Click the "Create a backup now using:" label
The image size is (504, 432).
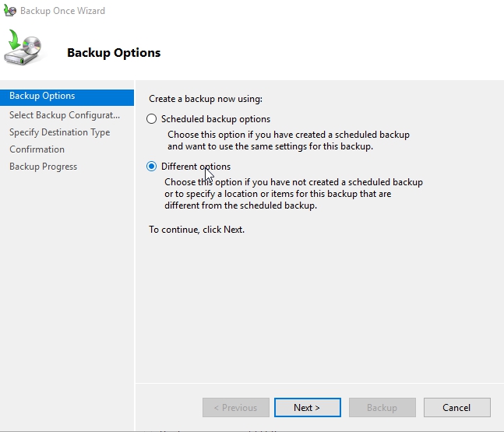pyautogui.click(x=206, y=99)
